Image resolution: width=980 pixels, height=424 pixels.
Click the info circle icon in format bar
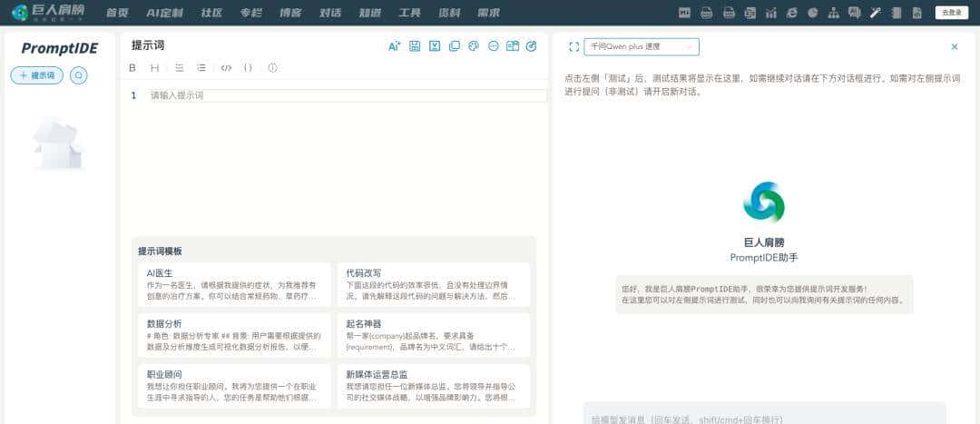coord(272,68)
